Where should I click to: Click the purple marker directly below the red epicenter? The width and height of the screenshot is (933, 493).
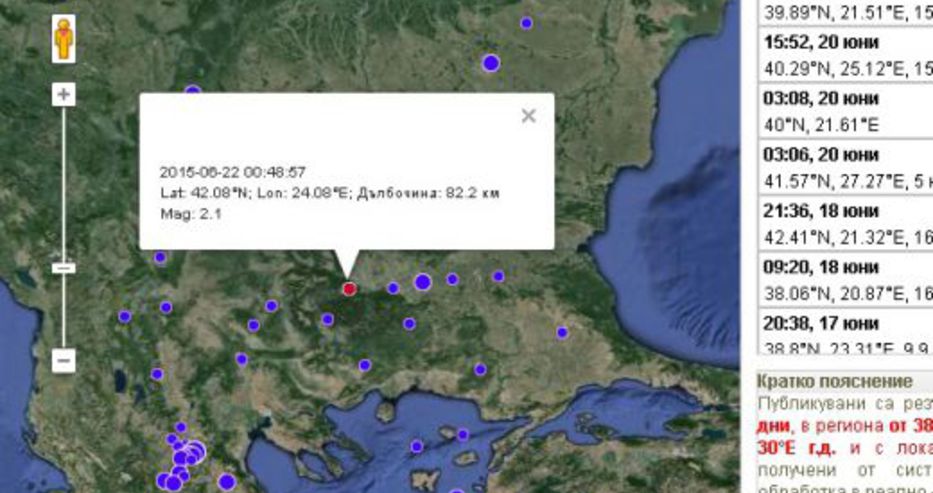pos(365,365)
